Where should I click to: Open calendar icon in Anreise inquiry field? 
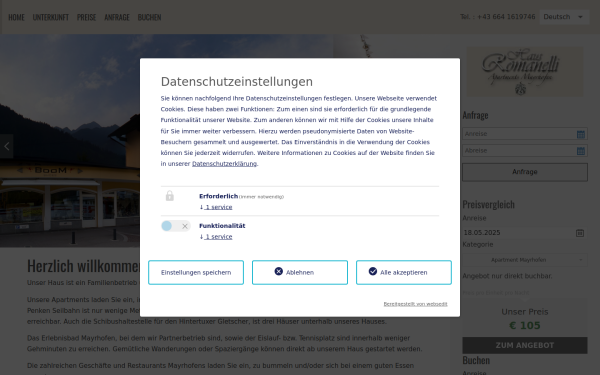click(580, 134)
